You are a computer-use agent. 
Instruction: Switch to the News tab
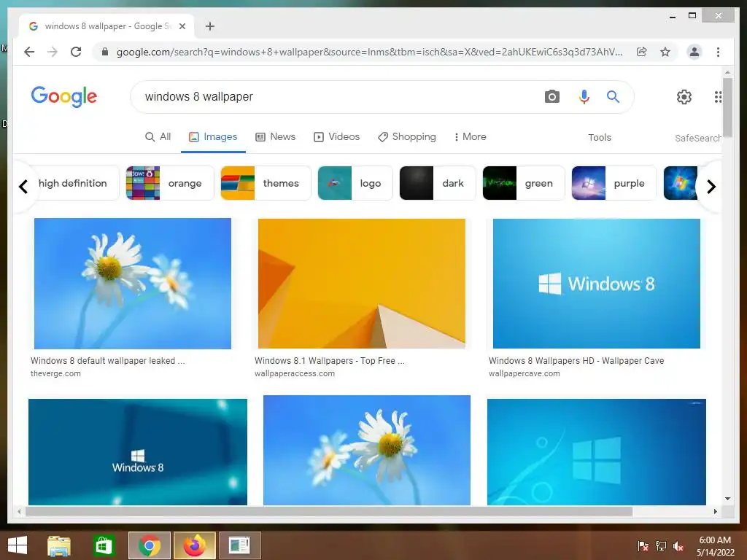(275, 137)
